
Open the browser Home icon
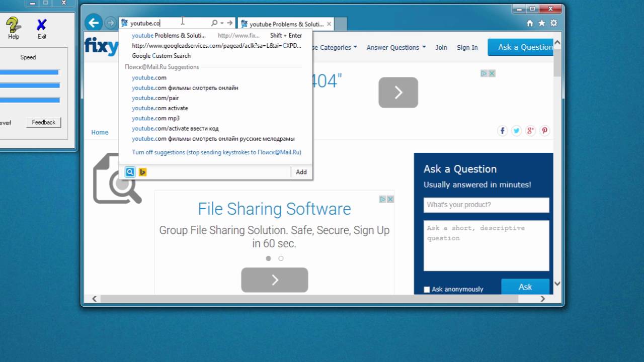(x=530, y=23)
